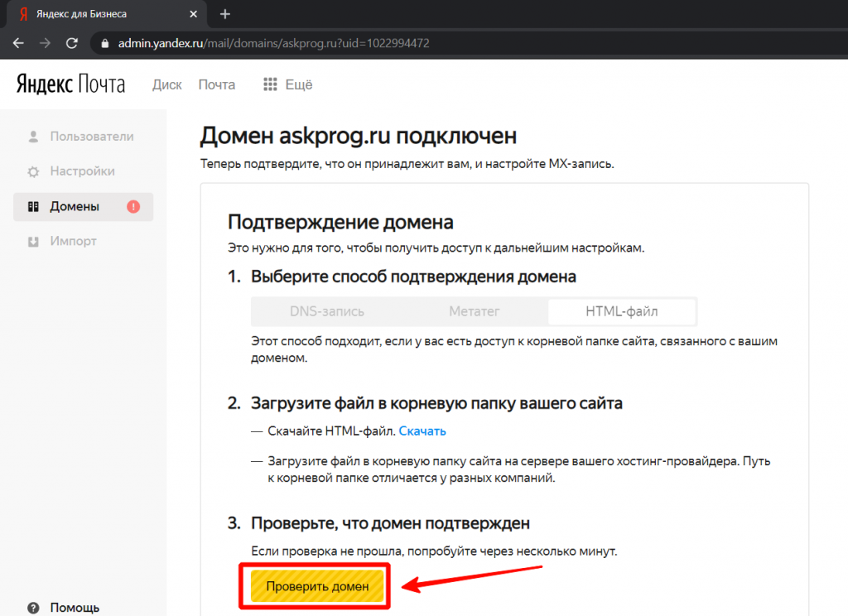Click the Помощь question mark icon
Image resolution: width=848 pixels, height=616 pixels.
tap(33, 608)
